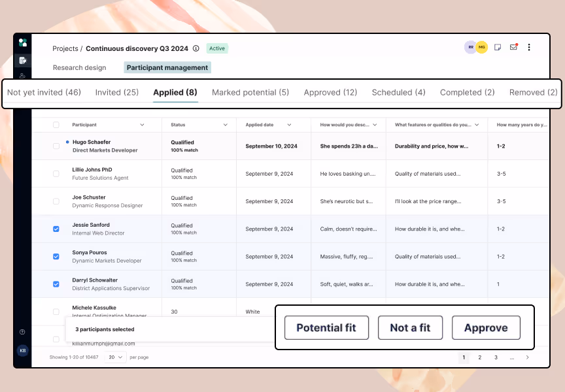Expand the Status column dropdown
565x392 pixels.
(225, 125)
